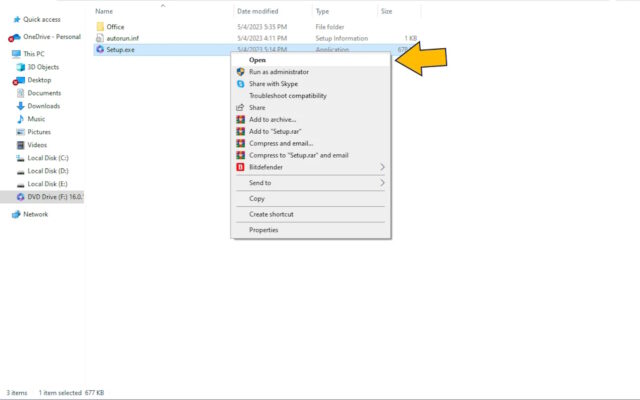Select the Office folder icon
640x400 pixels.
pos(100,26)
